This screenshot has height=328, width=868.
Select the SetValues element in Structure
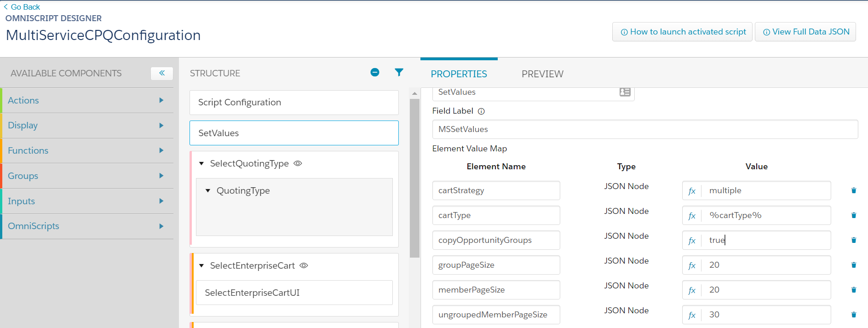click(294, 133)
